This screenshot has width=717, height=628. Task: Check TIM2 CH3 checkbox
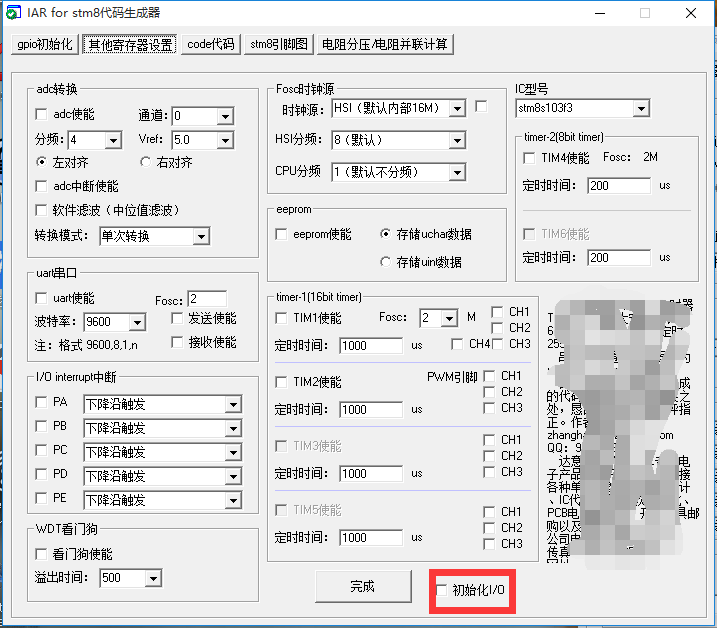pos(489,408)
